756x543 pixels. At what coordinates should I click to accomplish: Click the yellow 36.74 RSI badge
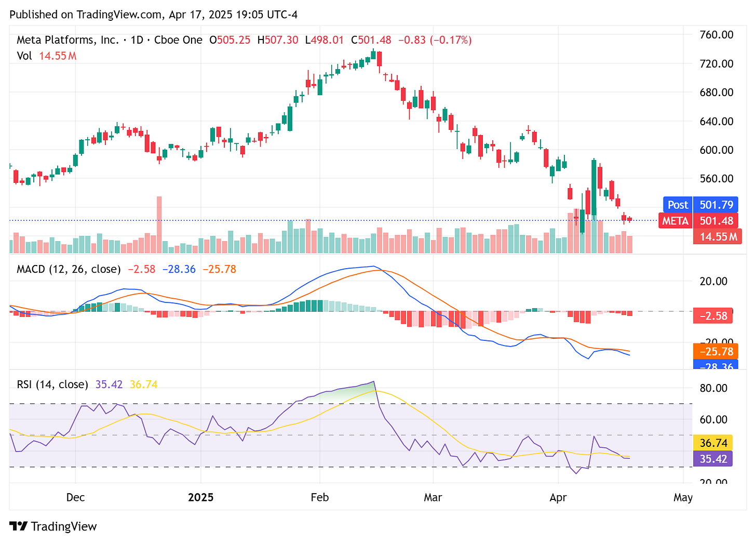point(713,443)
